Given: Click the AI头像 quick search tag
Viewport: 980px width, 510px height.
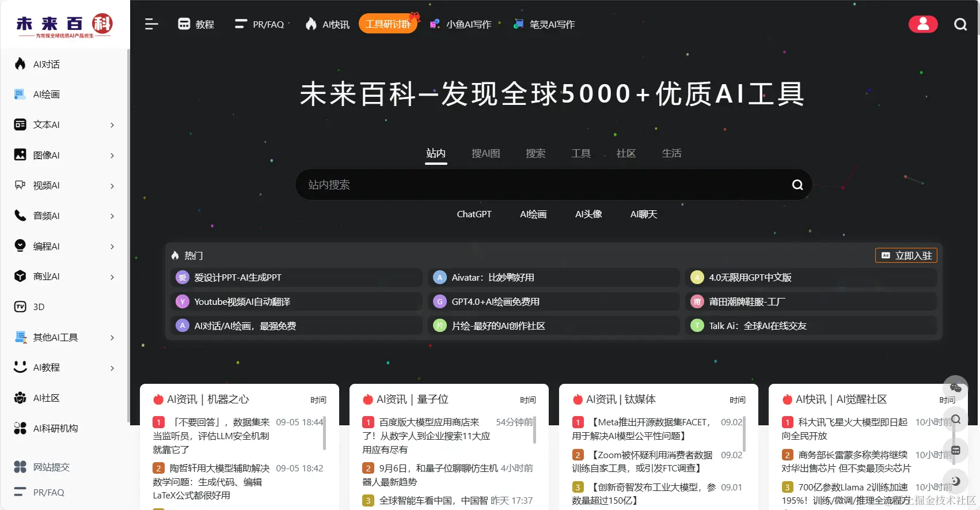Looking at the screenshot, I should pos(588,214).
